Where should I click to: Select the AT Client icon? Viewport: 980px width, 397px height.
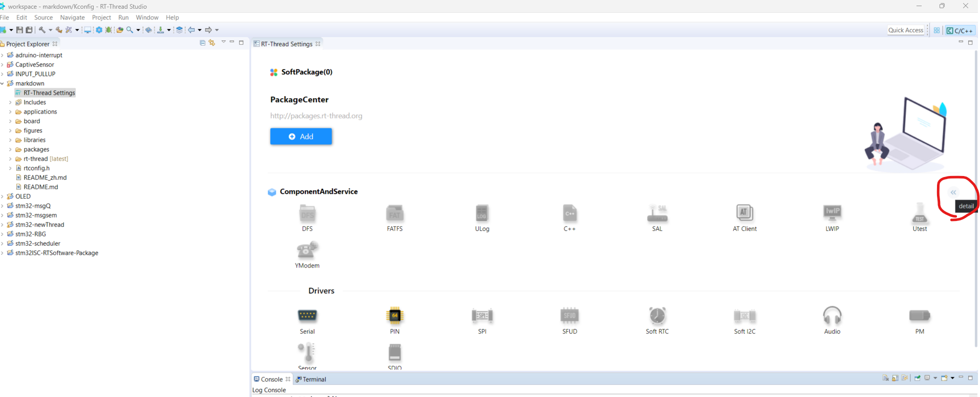tap(744, 212)
